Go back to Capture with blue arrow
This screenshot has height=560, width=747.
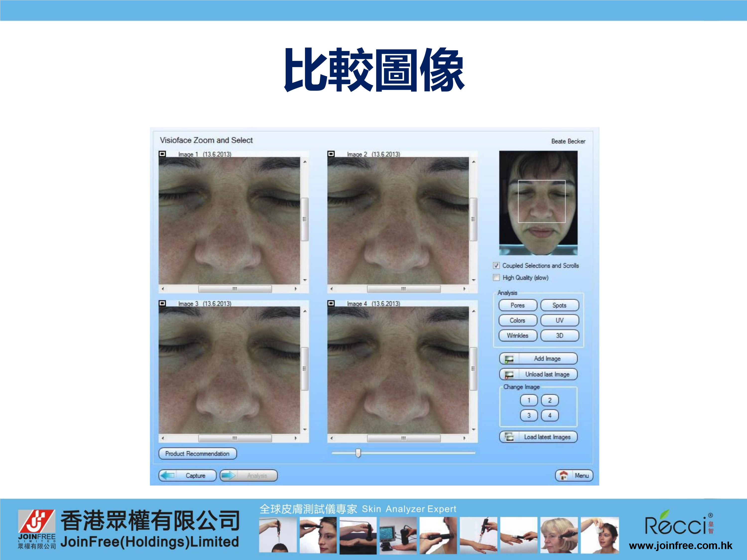168,475
